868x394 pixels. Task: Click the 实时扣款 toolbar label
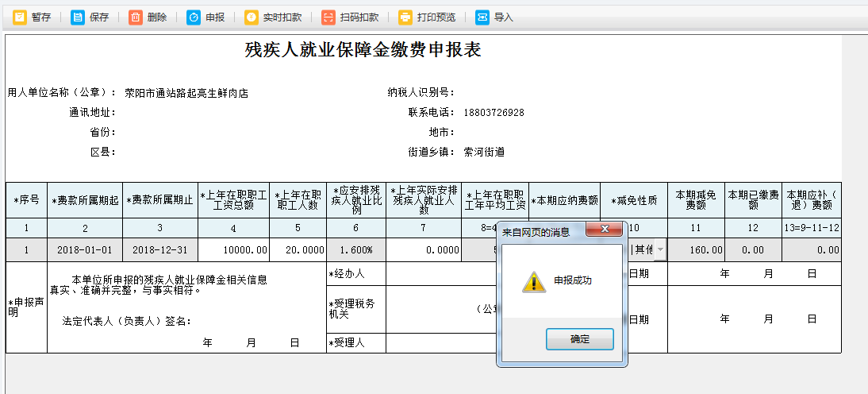[x=282, y=17]
